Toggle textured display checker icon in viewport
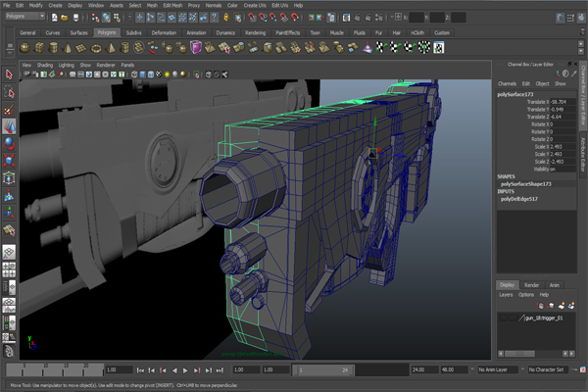The height and width of the screenshot is (392, 588). [159, 74]
